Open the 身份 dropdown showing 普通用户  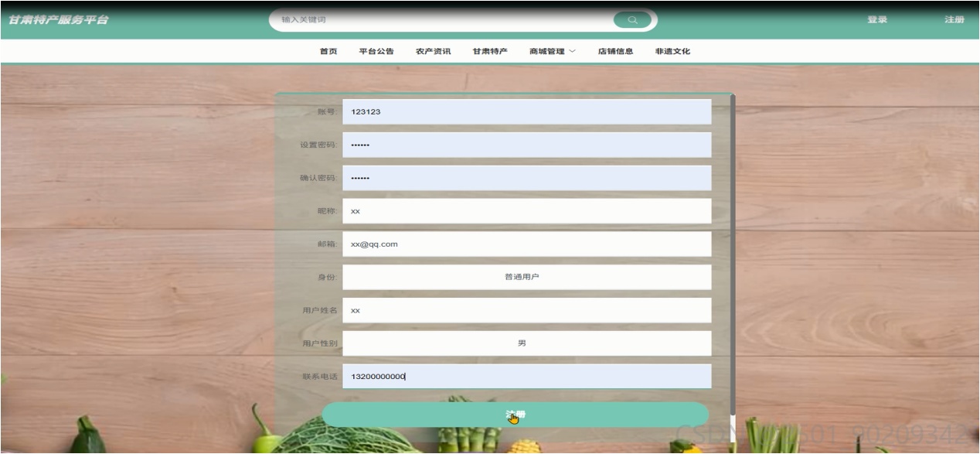[527, 277]
